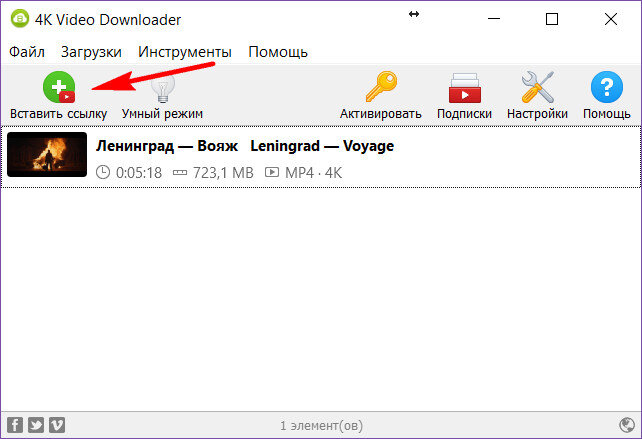This screenshot has width=642, height=439.
Task: Click the 4K Video Downloader app logo
Action: pyautogui.click(x=20, y=19)
